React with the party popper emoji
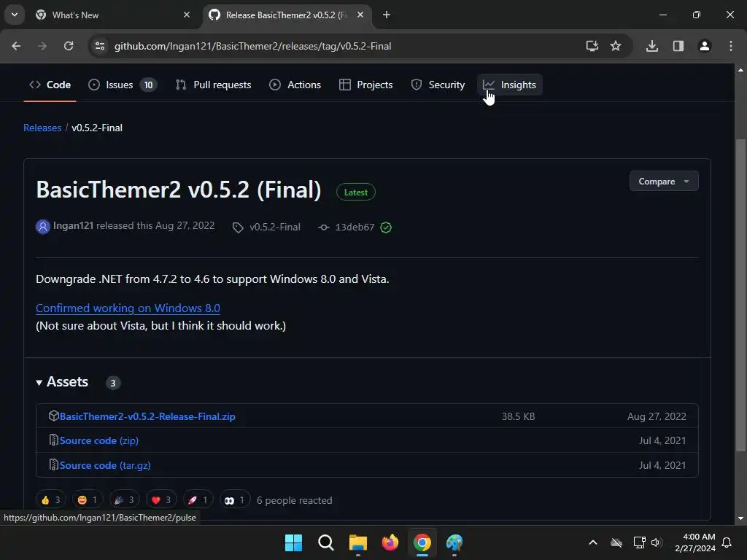This screenshot has height=560, width=747. [x=124, y=500]
